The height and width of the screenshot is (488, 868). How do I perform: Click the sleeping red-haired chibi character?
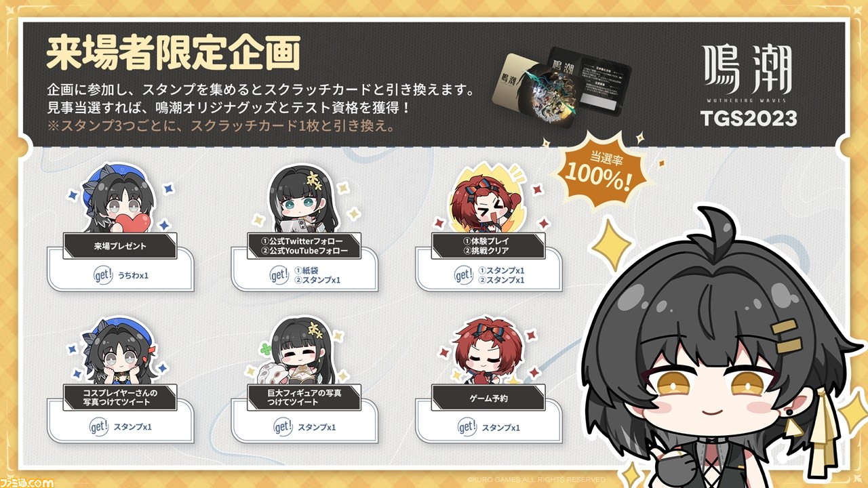[486, 350]
